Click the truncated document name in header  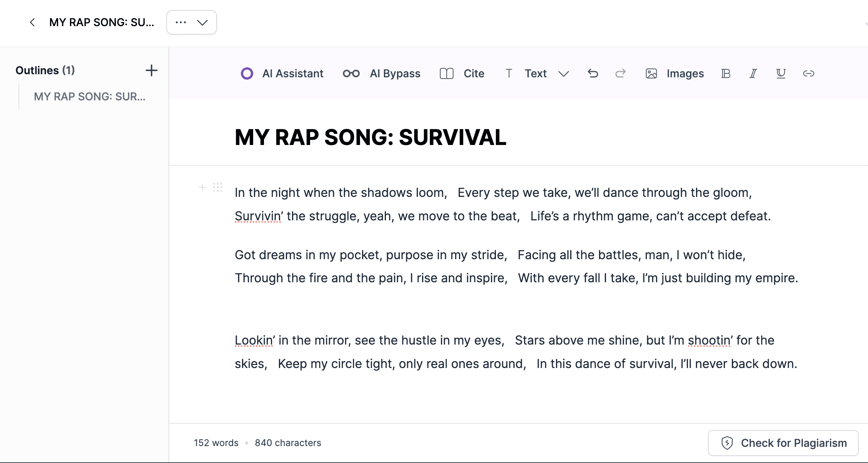click(102, 22)
